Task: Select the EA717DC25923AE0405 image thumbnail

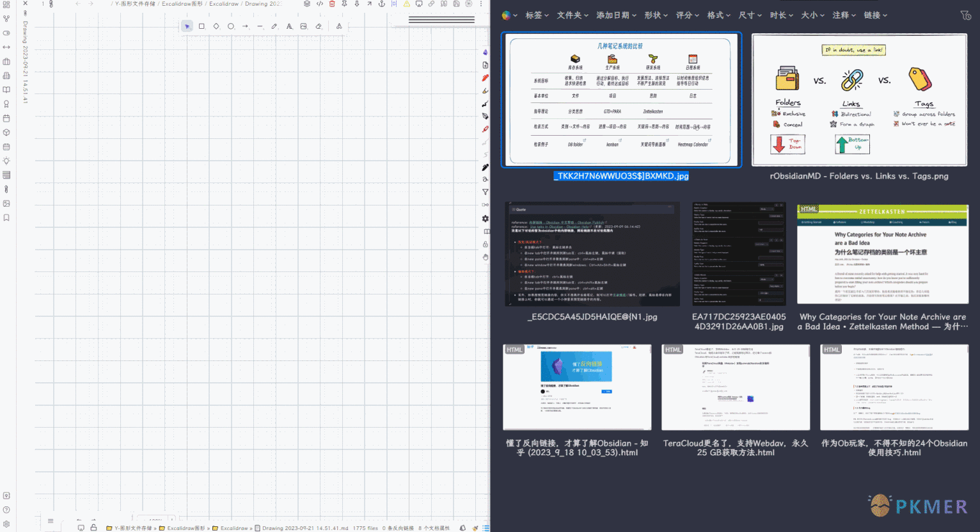Action: pyautogui.click(x=739, y=254)
